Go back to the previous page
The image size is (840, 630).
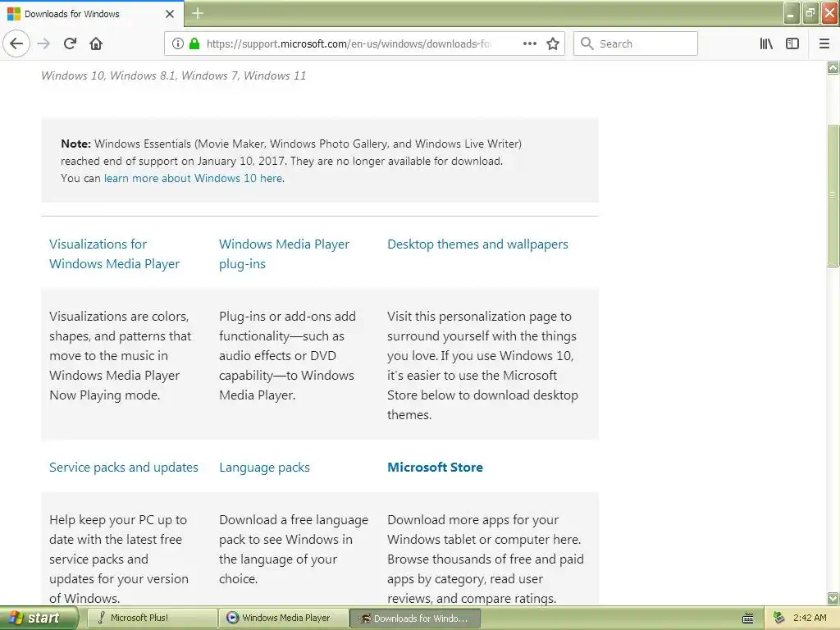pos(16,43)
